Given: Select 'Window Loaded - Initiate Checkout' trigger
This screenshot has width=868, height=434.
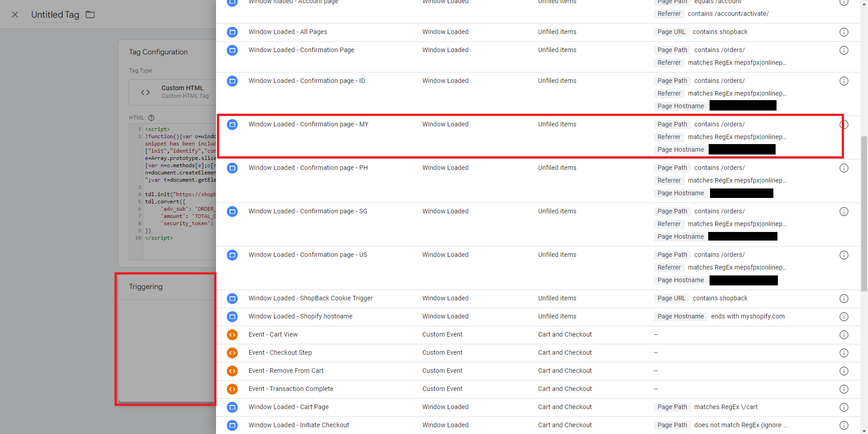Looking at the screenshot, I should (x=538, y=425).
